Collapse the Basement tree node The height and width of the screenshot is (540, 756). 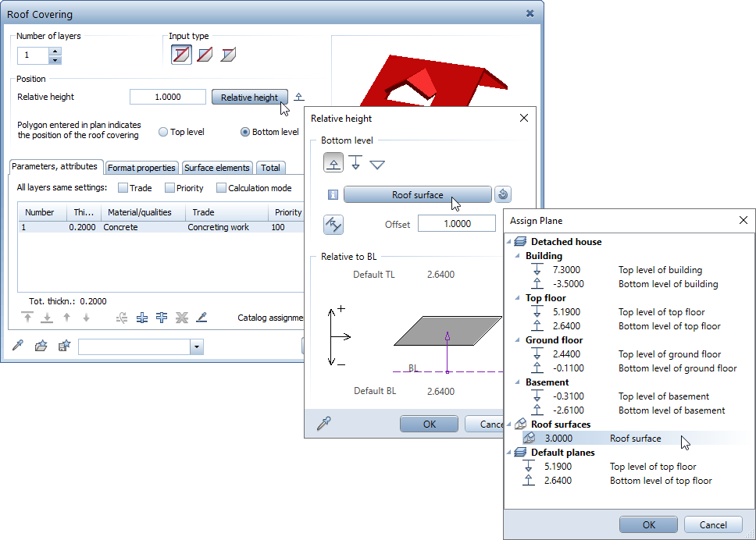click(x=519, y=382)
